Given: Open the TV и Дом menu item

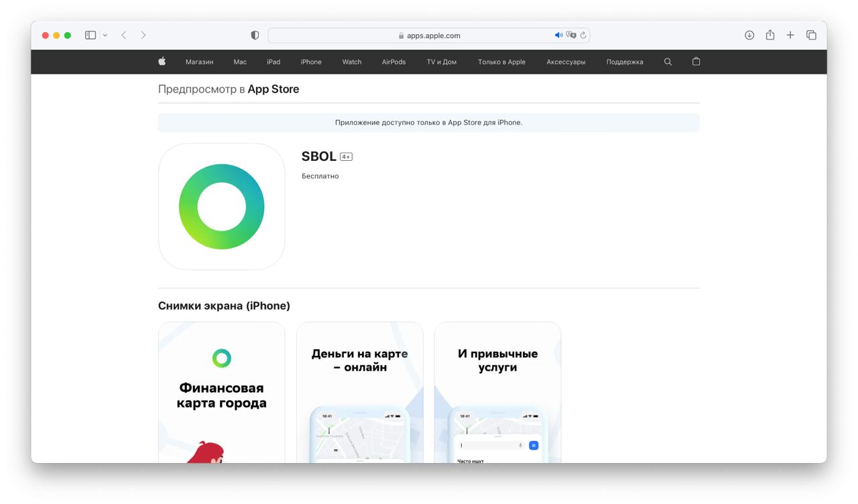Looking at the screenshot, I should tap(442, 62).
